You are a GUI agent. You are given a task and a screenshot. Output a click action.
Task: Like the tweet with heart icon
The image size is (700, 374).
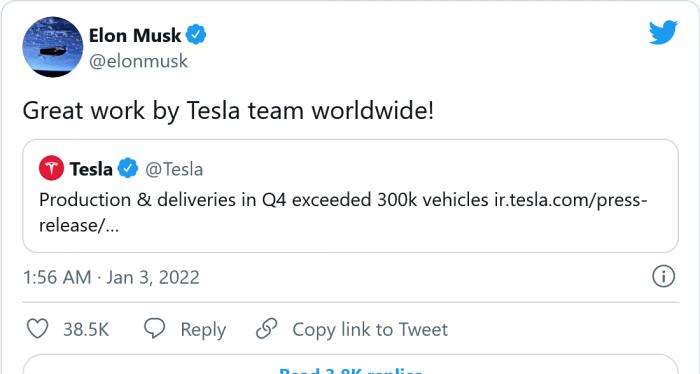38,329
